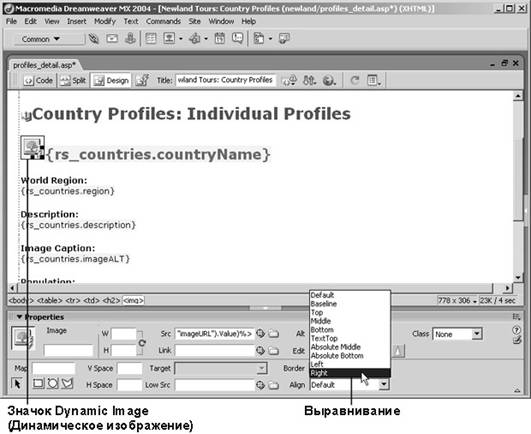Image resolution: width=531 pixels, height=434 pixels.
Task: Browse for Src file folder icon
Action: (274, 334)
